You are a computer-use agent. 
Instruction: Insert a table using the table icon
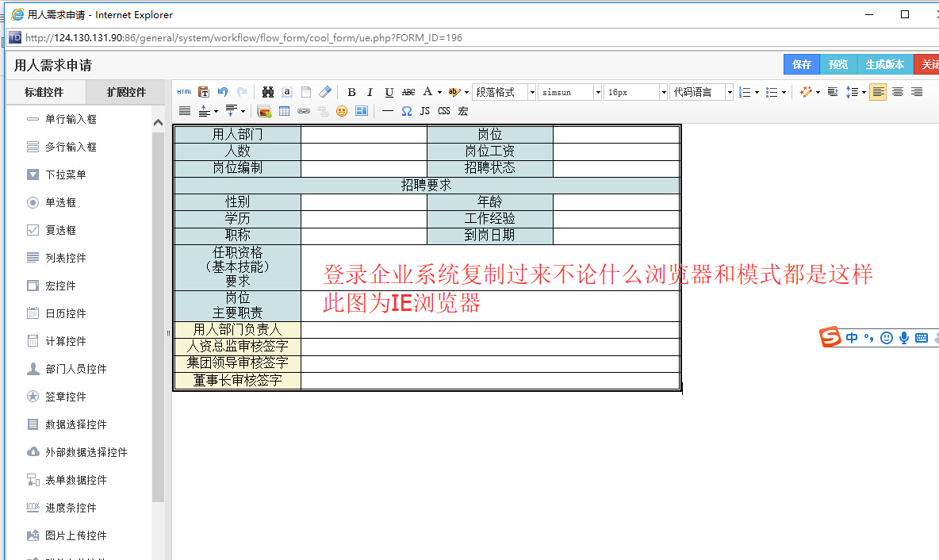pos(285,111)
